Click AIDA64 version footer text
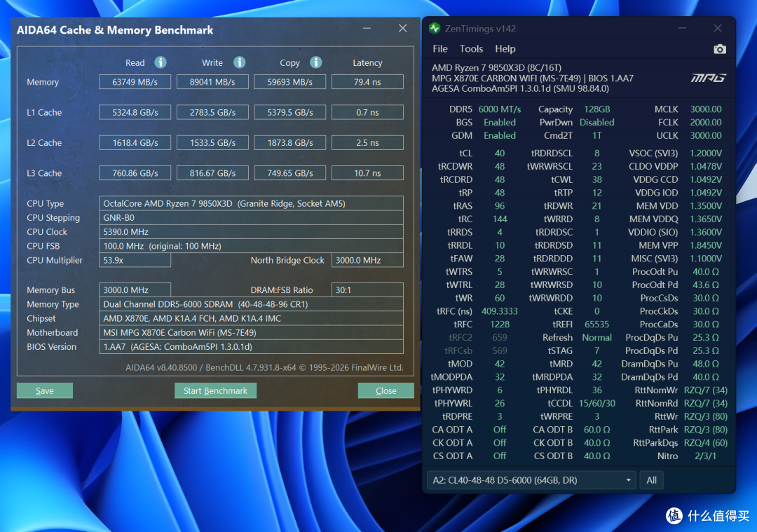Viewport: 757px width, 532px height. 264,367
